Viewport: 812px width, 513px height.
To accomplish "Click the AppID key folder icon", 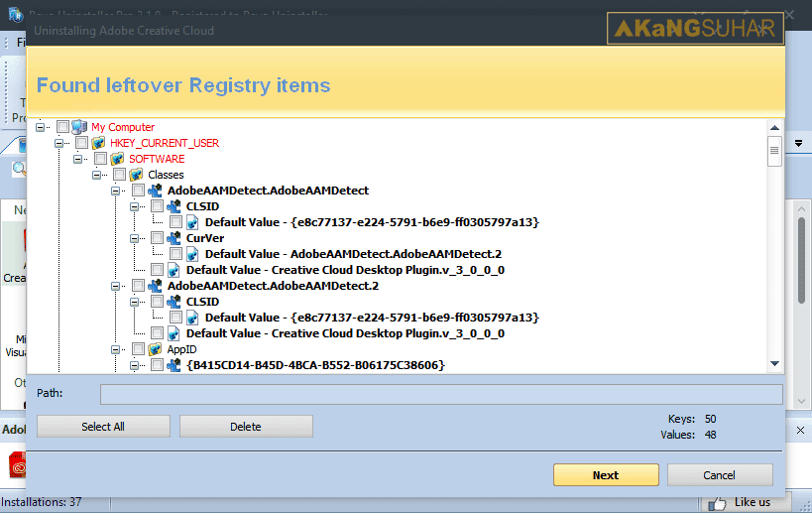I will 155,349.
